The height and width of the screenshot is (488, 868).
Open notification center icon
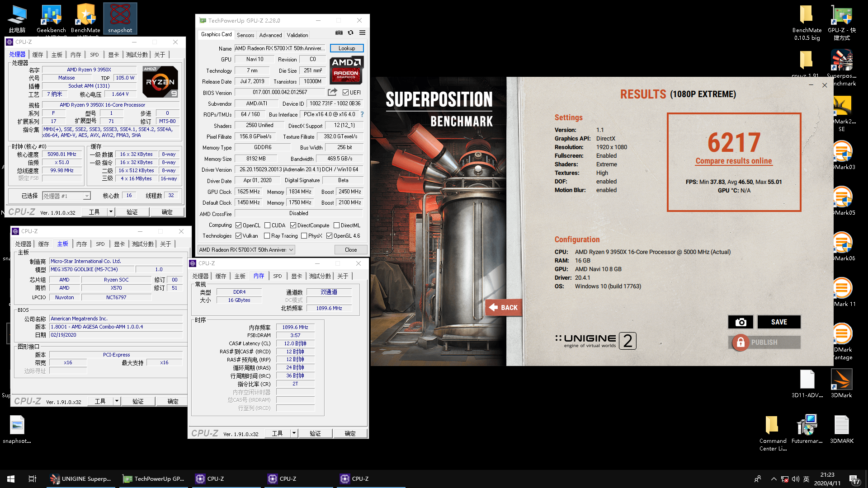click(854, 479)
